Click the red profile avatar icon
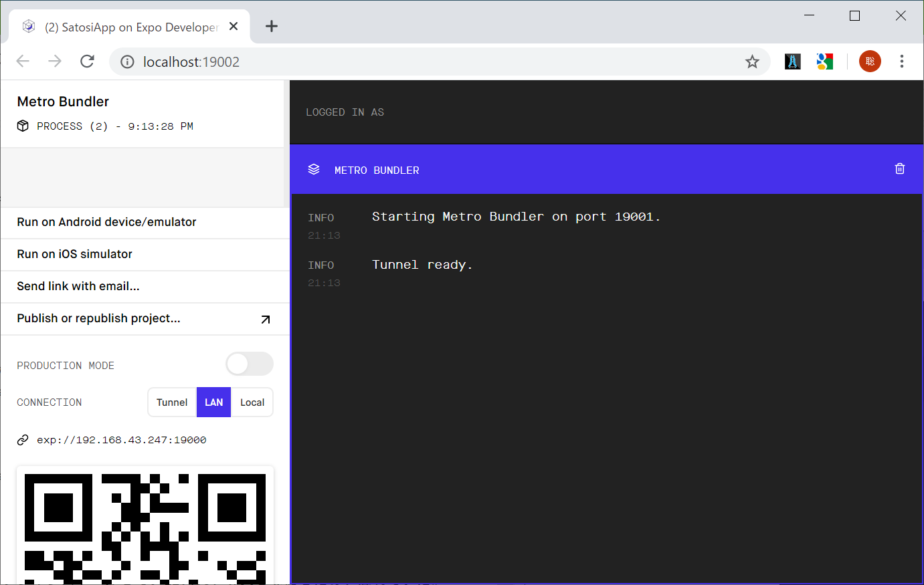This screenshot has height=585, width=924. tap(870, 62)
